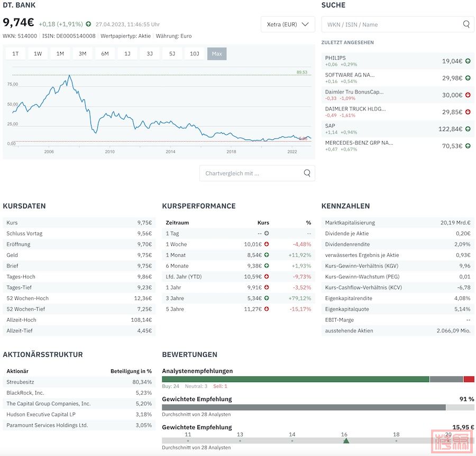This screenshot has height=456, width=476.
Task: Open the DAIMLER TRUCK HLDG... entry
Action: 398,112
